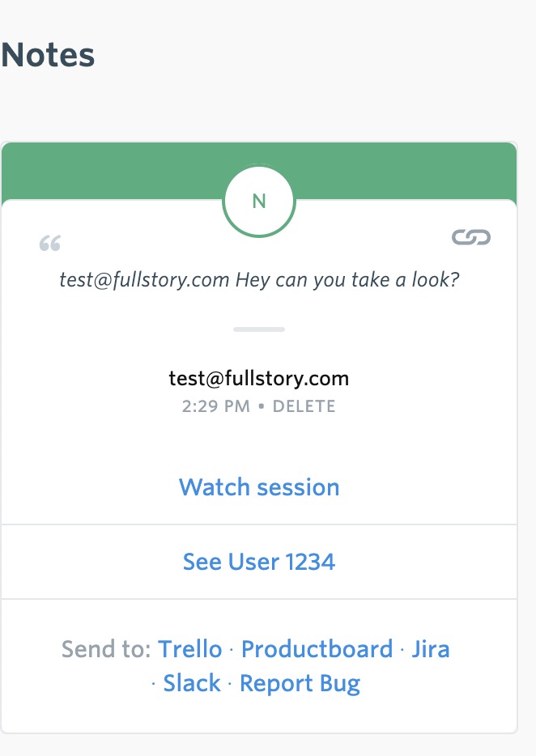This screenshot has height=756, width=536.
Task: Open the Watch session link
Action: (x=259, y=487)
